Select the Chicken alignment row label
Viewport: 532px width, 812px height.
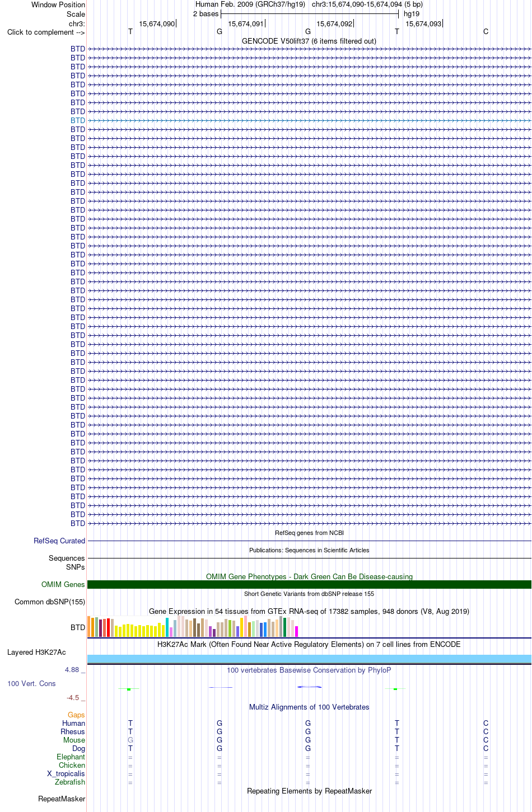[x=72, y=766]
